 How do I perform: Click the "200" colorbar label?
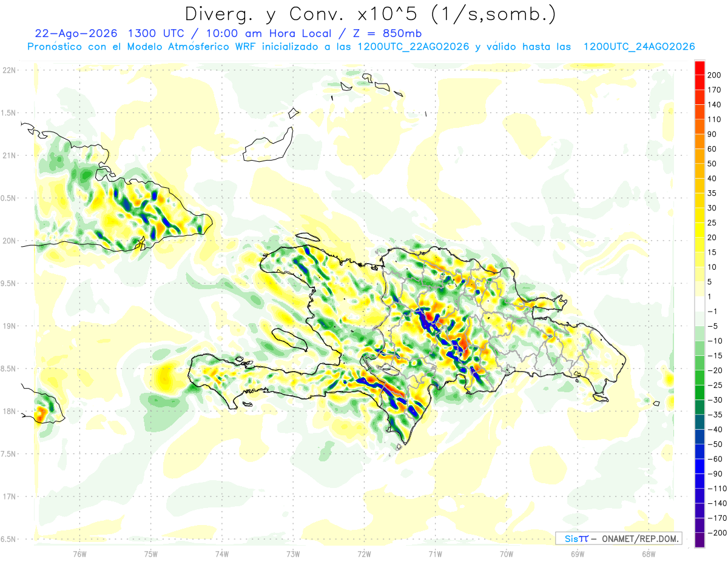point(714,75)
